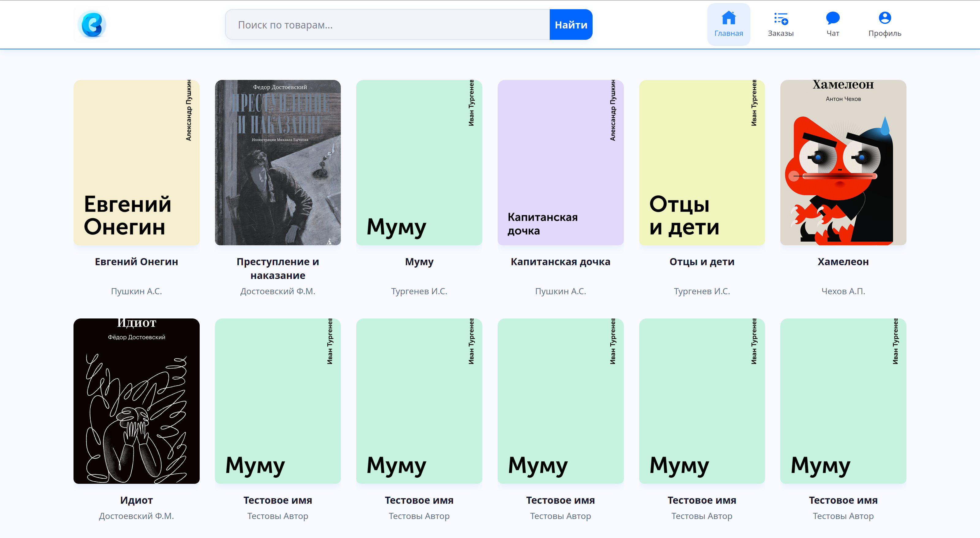
Task: Click the Пушкин А.С. author link under Евгений Онегин
Action: pos(136,291)
